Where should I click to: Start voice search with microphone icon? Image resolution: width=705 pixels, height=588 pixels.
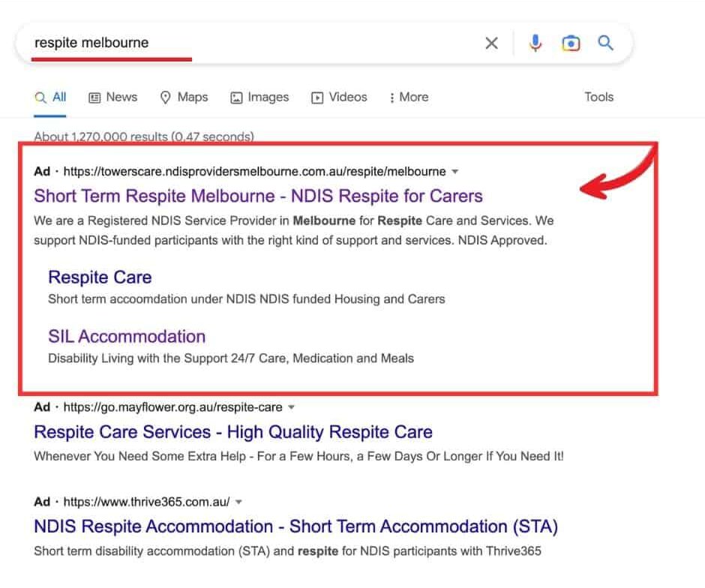coord(535,43)
